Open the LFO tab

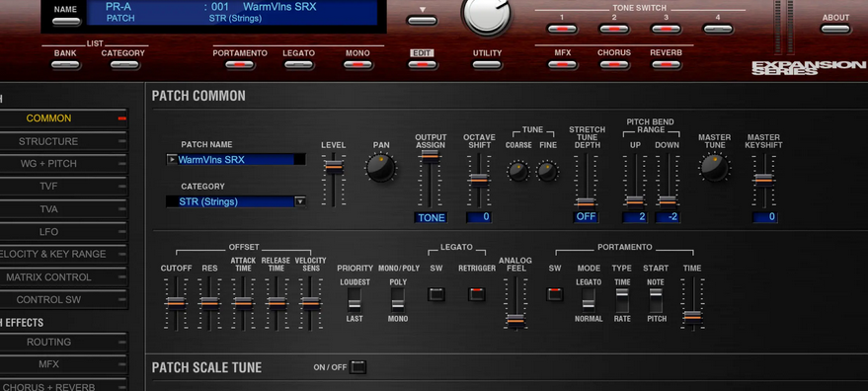click(63, 231)
